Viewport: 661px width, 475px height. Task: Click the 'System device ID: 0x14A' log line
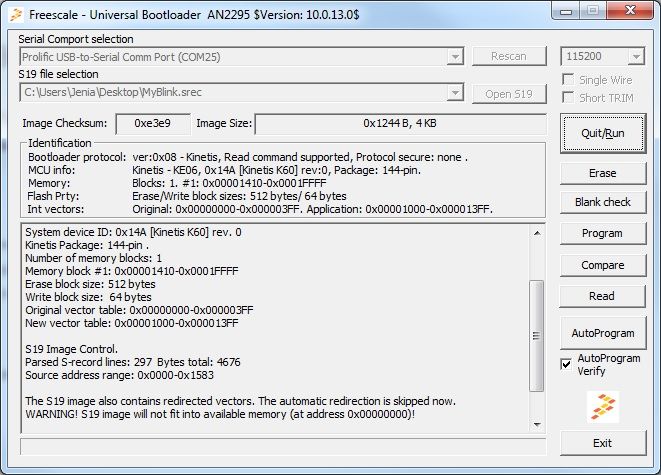(133, 232)
